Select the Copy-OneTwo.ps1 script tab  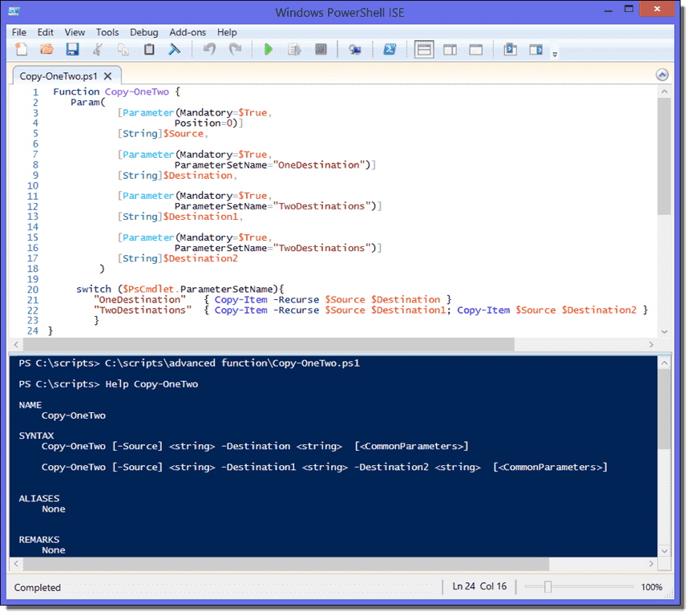pyautogui.click(x=59, y=76)
